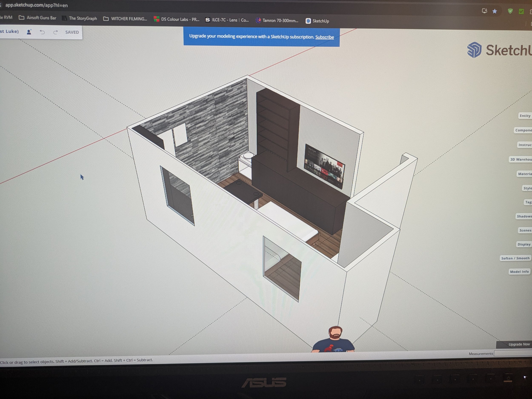This screenshot has width=532, height=399.
Task: Open the green shield ad-blocker extension
Action: [x=510, y=11]
